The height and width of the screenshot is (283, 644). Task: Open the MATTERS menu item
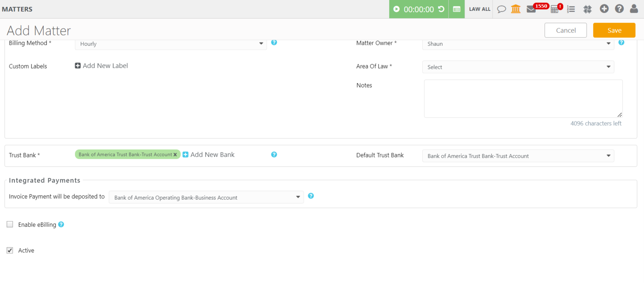click(17, 9)
